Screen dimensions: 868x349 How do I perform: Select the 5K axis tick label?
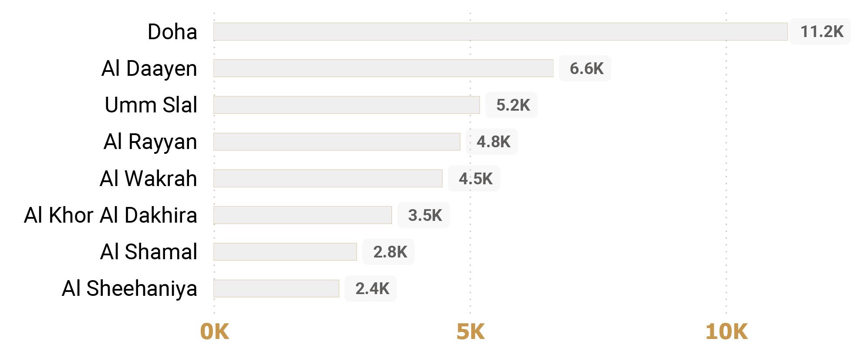pos(470,332)
